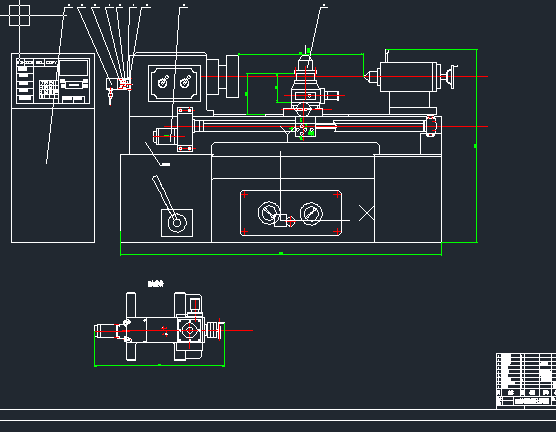The height and width of the screenshot is (432, 556).
Task: Select the spindle chuck on the headstock
Action: pos(232,76)
